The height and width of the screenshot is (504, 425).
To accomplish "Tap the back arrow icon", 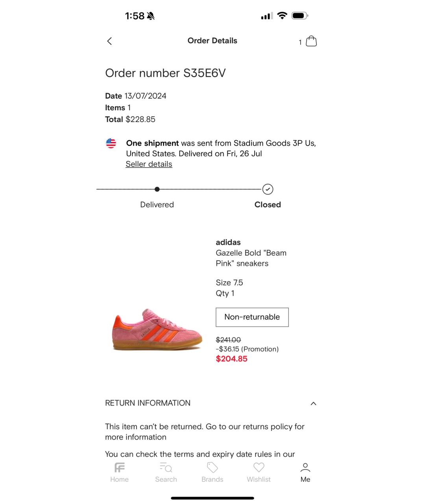I will point(109,41).
